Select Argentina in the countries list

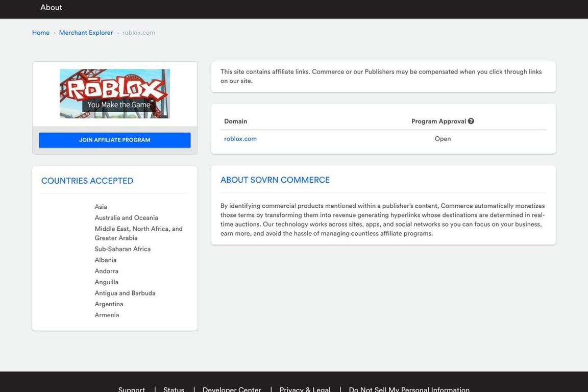tap(109, 304)
